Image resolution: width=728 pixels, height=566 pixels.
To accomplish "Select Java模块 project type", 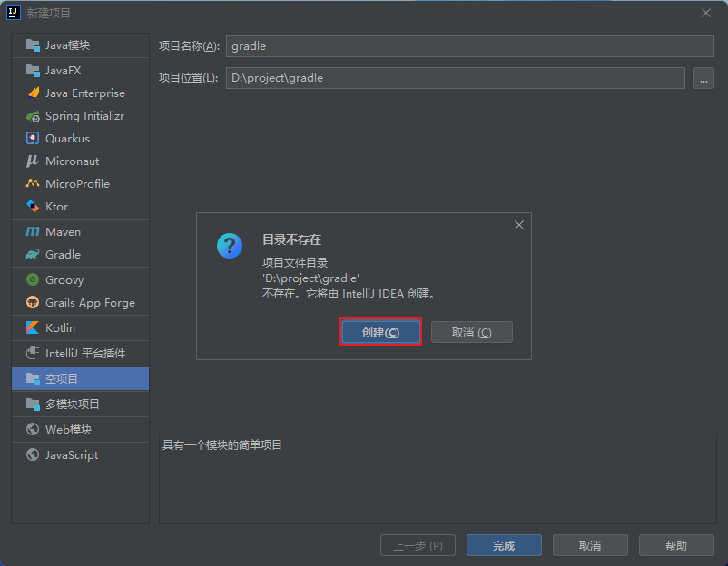I will pyautogui.click(x=80, y=45).
